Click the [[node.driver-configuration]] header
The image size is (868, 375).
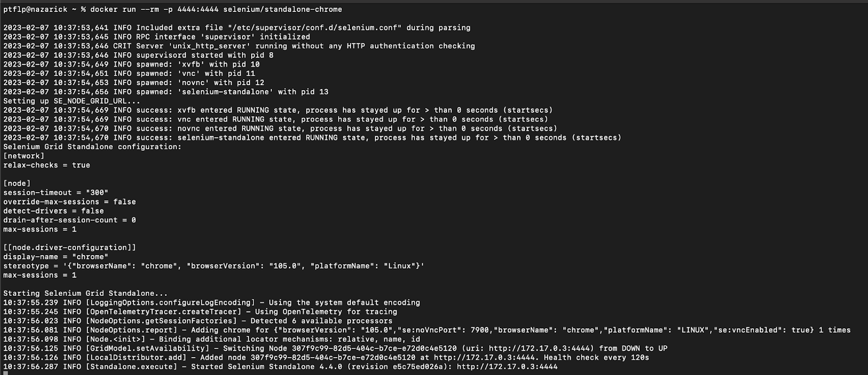click(69, 247)
